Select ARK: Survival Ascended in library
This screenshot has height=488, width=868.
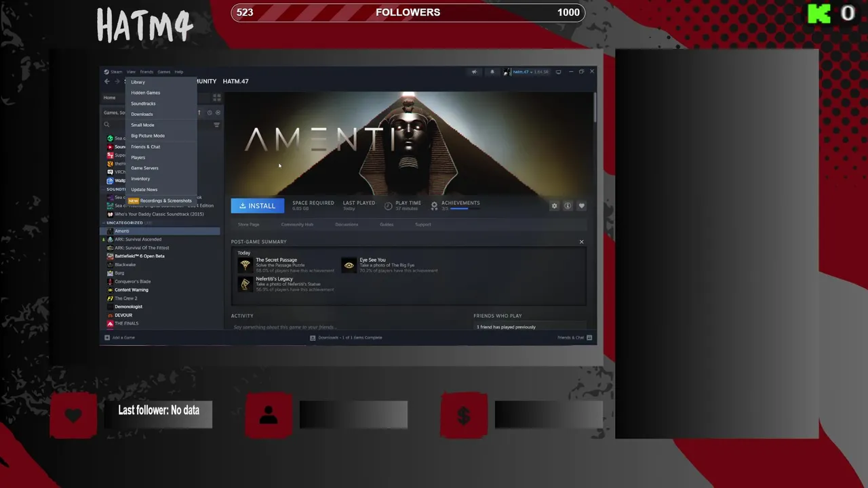[161, 239]
